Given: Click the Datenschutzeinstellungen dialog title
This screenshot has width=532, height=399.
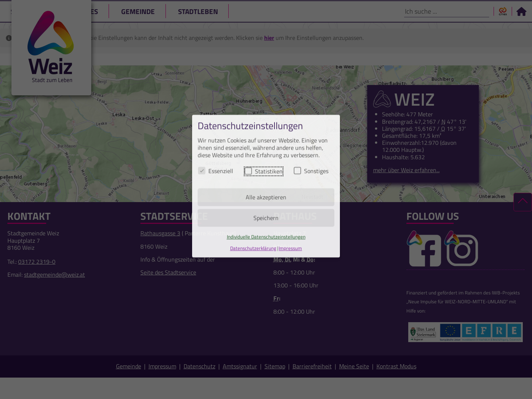Looking at the screenshot, I should (250, 126).
